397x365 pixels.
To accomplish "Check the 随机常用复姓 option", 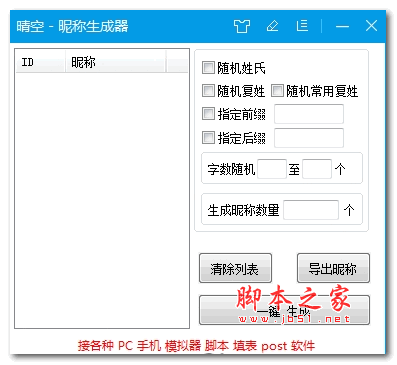I will click(277, 91).
